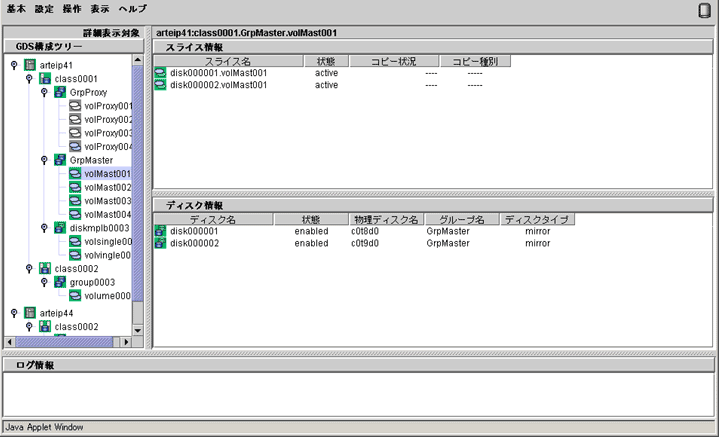Collapse the GrpMaster tree node
The width and height of the screenshot is (719, 437).
[x=44, y=160]
